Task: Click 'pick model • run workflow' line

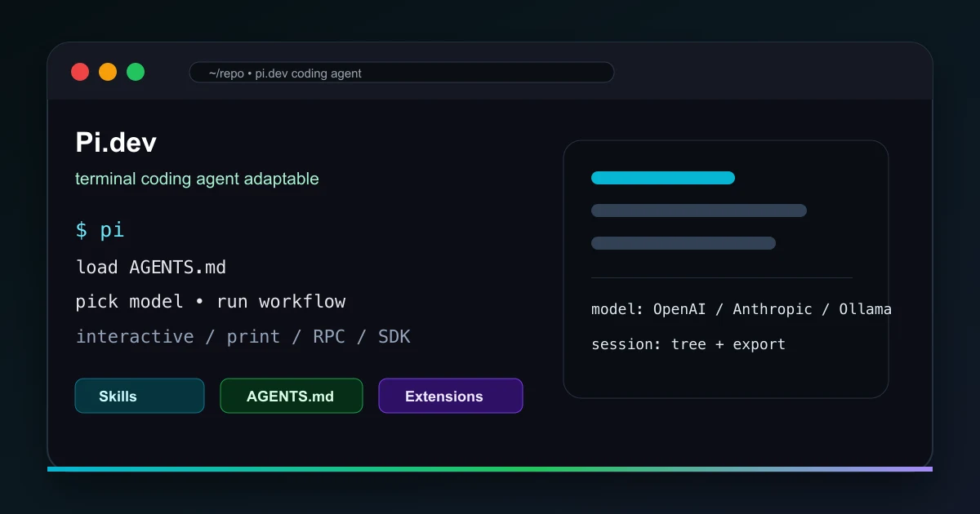Action: (211, 302)
